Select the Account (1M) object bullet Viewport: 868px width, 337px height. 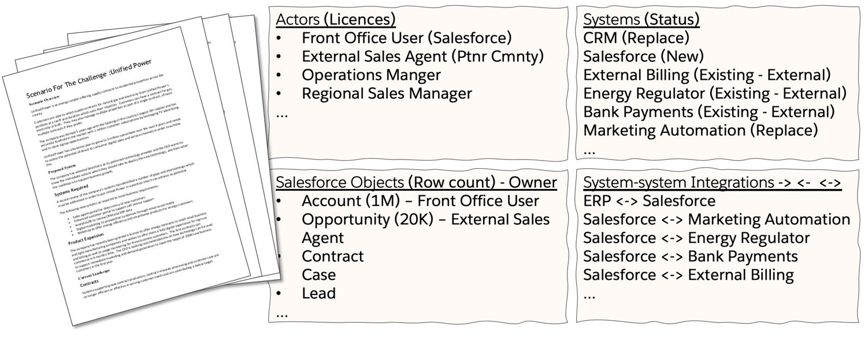tap(420, 201)
